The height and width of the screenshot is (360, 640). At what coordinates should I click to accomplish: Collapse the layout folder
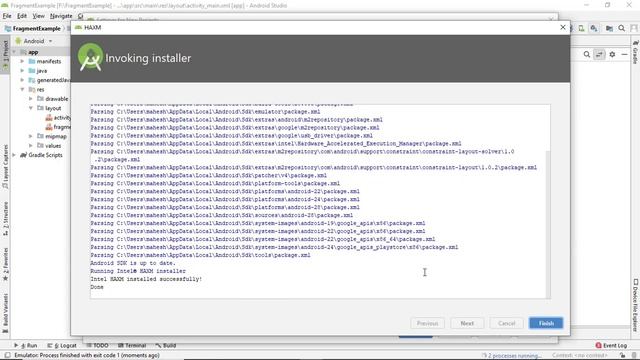tap(31, 108)
